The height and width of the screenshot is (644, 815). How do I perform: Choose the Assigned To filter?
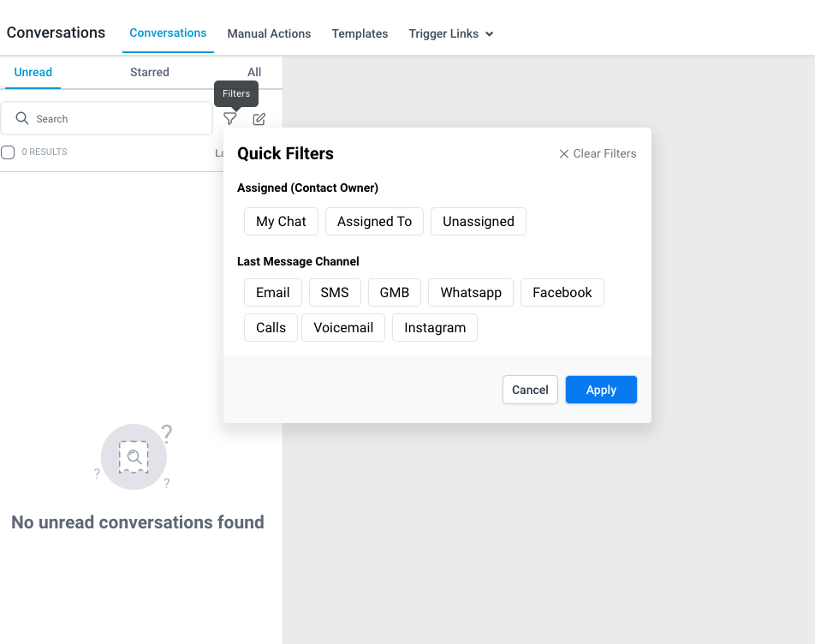click(374, 221)
